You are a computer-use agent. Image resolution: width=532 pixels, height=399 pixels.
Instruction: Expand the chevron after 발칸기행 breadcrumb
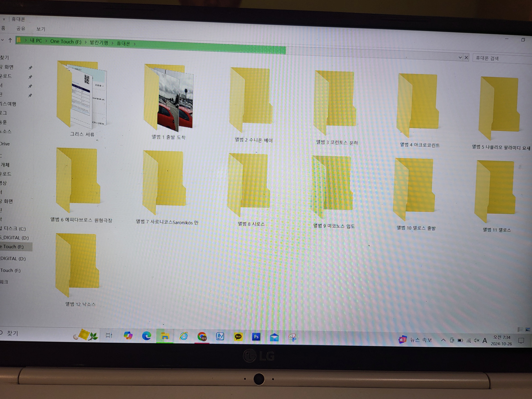click(112, 43)
